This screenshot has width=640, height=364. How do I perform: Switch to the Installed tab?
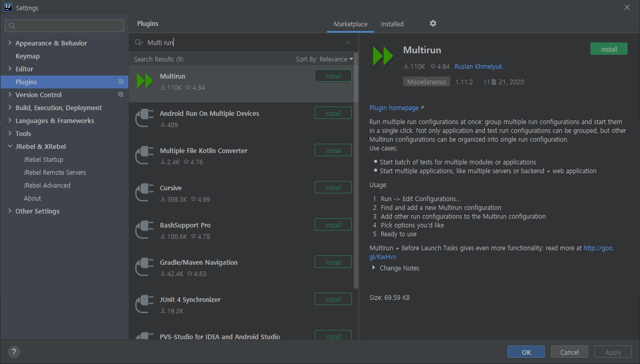[x=392, y=24]
